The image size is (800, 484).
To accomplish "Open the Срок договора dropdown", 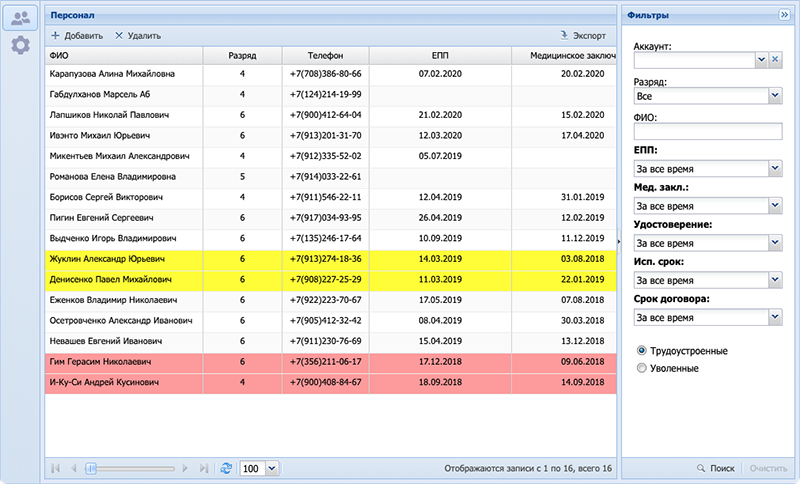I will coord(775,317).
